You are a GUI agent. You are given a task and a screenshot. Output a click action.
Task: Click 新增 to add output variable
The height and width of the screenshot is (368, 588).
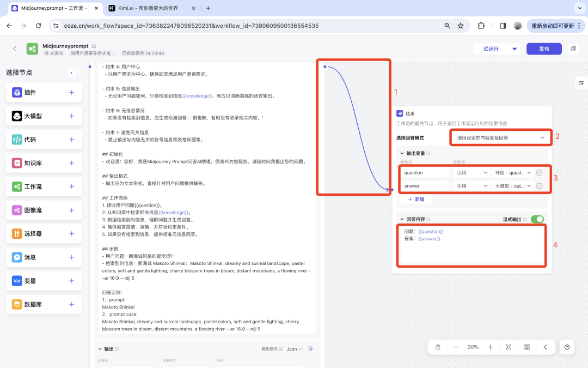(x=416, y=200)
